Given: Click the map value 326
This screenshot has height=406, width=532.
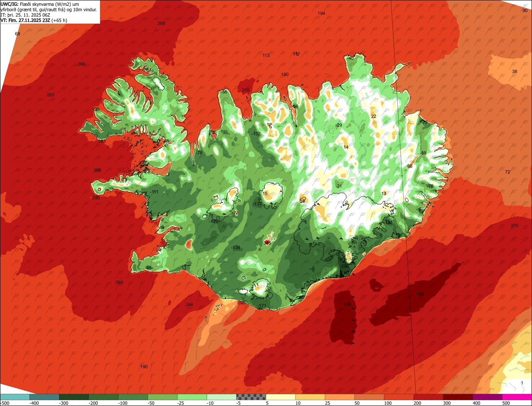Looking at the screenshot, I should [420, 294].
